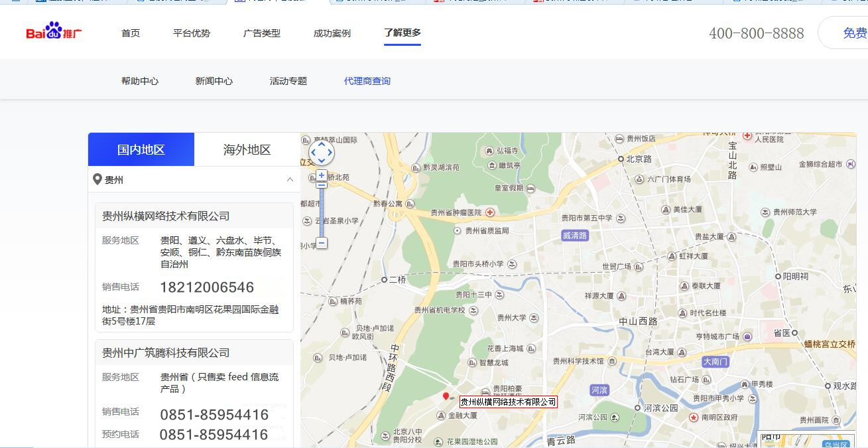Pan the map down with the arrow

321,162
